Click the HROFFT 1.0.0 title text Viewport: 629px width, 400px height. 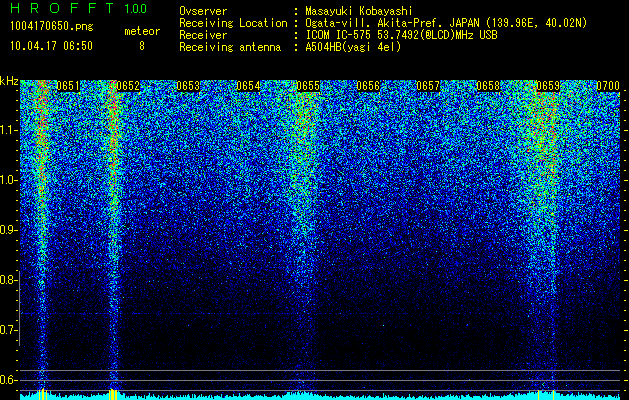[x=79, y=8]
